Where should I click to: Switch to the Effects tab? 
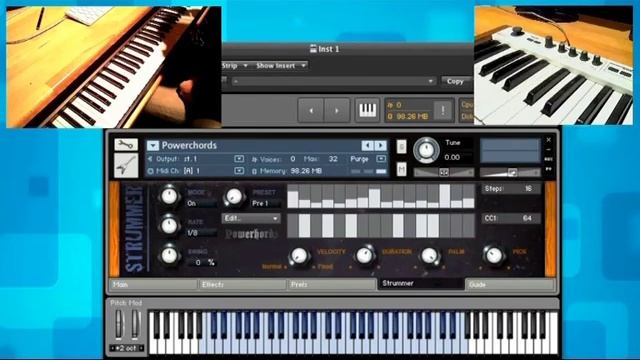[242, 284]
